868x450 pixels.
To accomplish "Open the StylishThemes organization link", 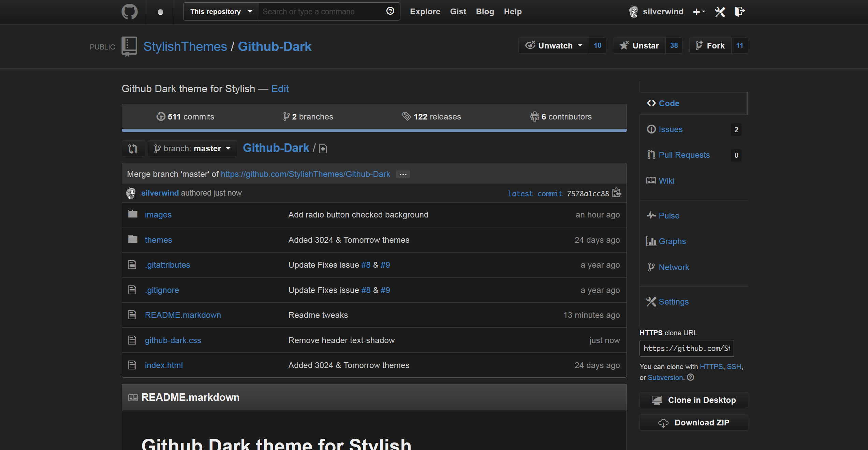I will 185,46.
